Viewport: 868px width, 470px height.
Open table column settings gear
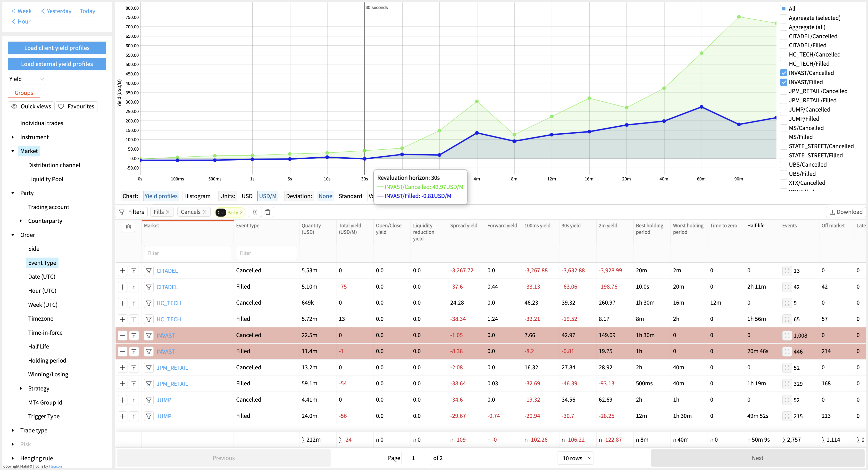click(128, 227)
